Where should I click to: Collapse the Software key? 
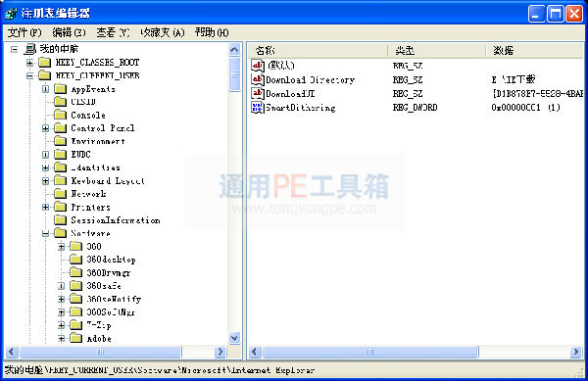[x=45, y=233]
